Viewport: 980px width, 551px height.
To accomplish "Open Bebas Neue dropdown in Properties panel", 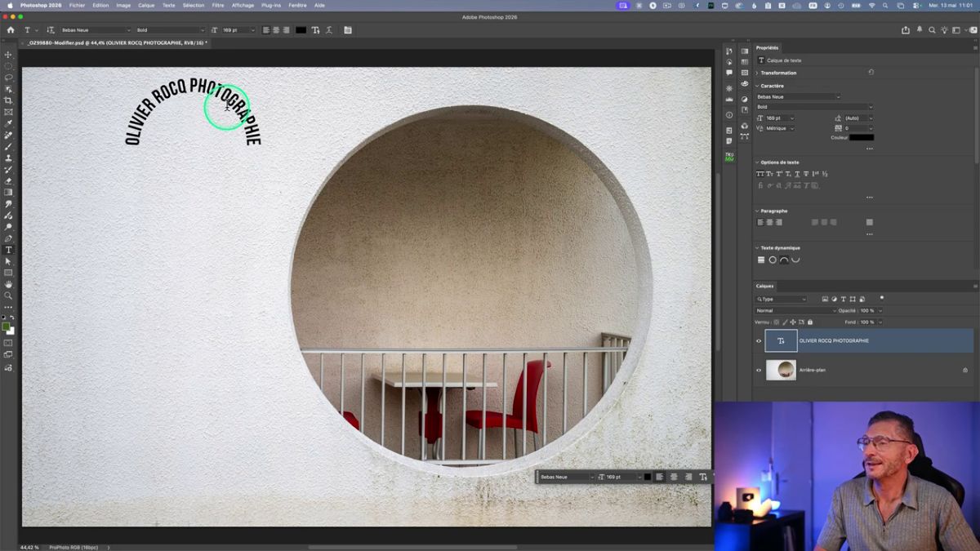I will [x=798, y=97].
